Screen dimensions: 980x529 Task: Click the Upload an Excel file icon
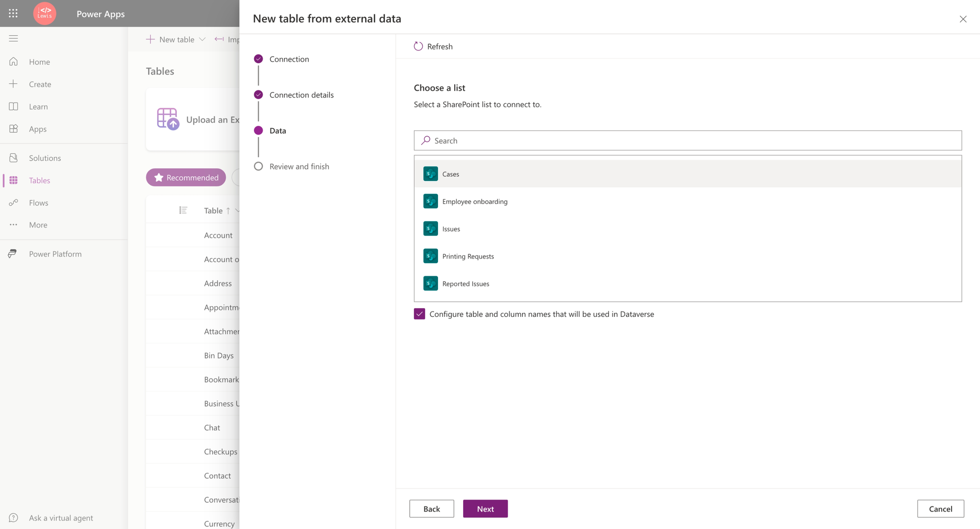click(x=167, y=119)
